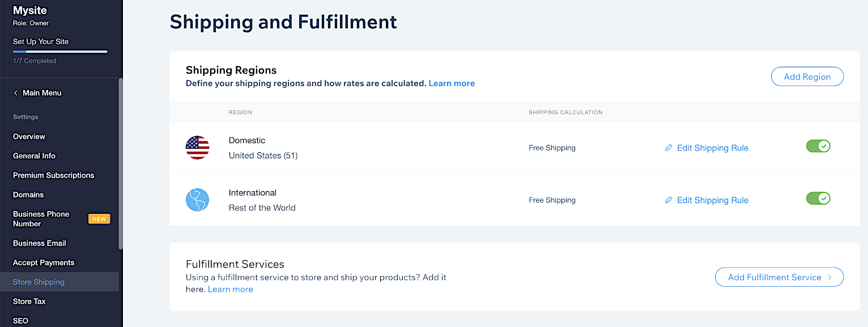
Task: Click the United States flag icon
Action: (197, 148)
